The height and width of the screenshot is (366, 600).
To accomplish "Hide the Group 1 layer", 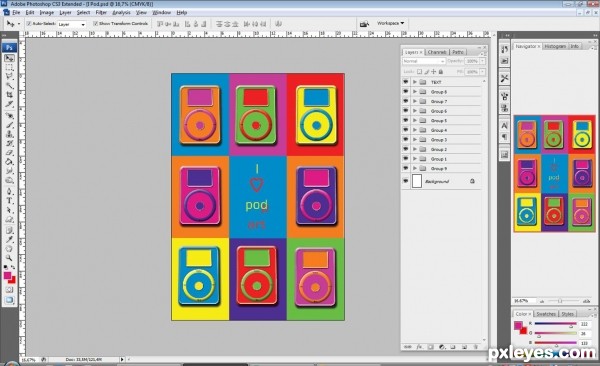I will pos(406,158).
